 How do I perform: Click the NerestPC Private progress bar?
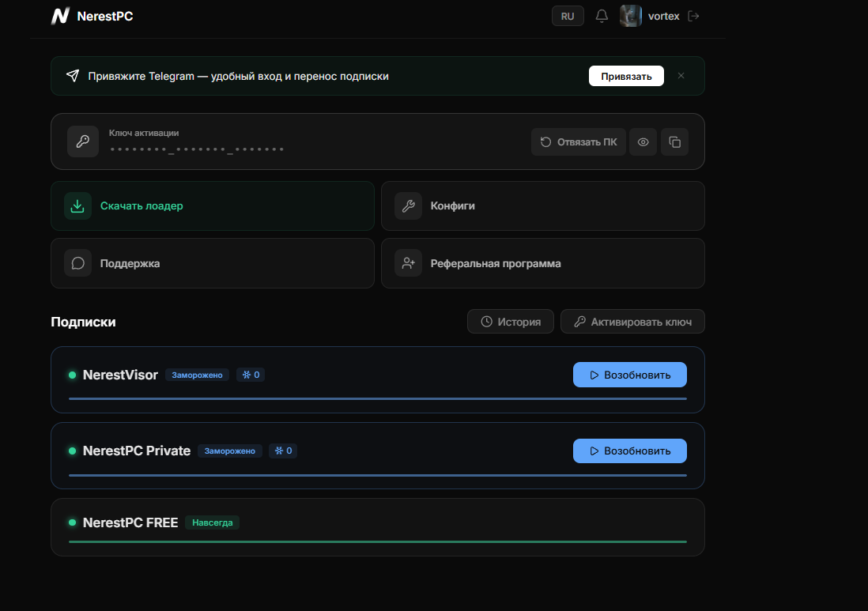(x=378, y=475)
